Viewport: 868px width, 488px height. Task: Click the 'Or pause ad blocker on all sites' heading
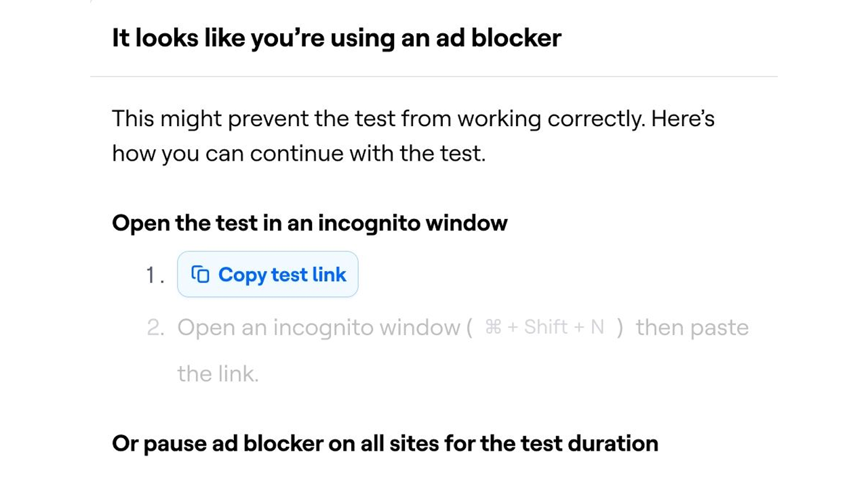[384, 443]
